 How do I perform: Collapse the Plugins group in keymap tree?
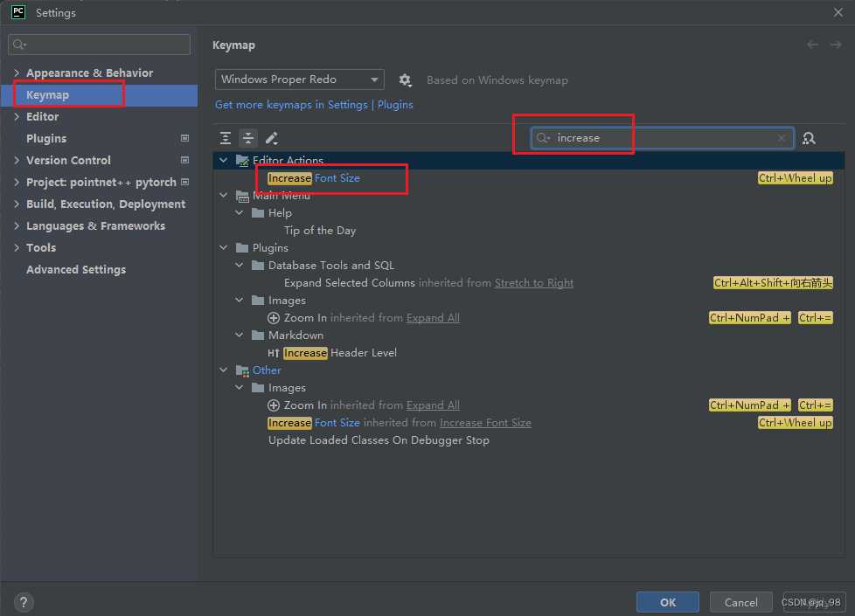click(x=223, y=247)
